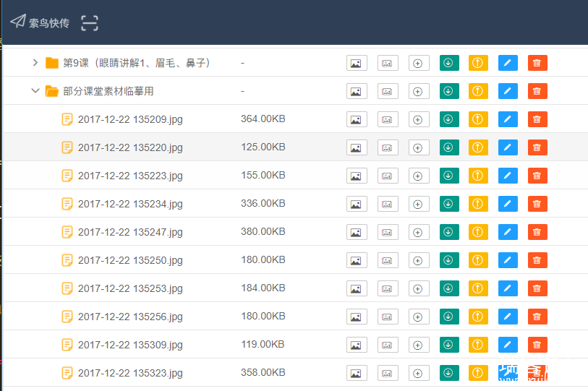Delete 2017-12-22 135234.jpg

537,204
